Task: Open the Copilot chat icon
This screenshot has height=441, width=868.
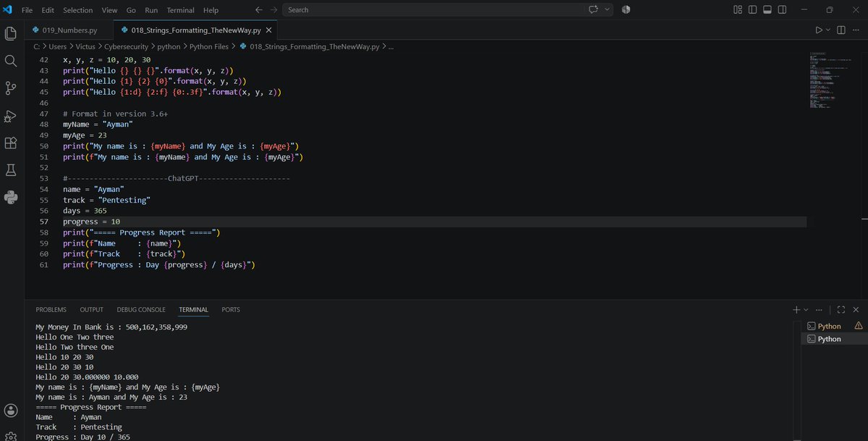Action: [594, 10]
